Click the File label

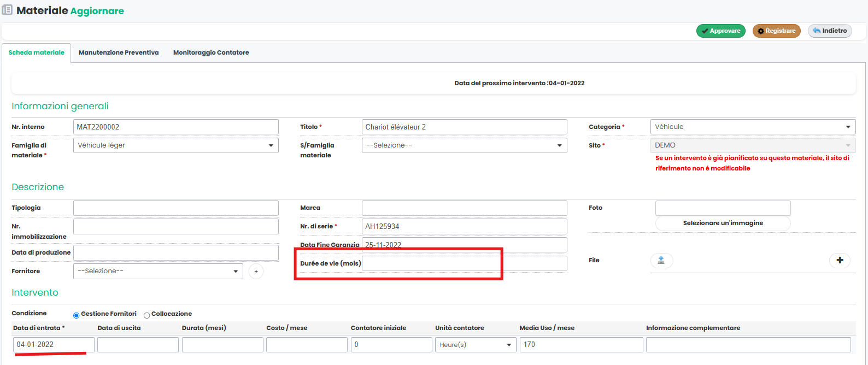(594, 261)
